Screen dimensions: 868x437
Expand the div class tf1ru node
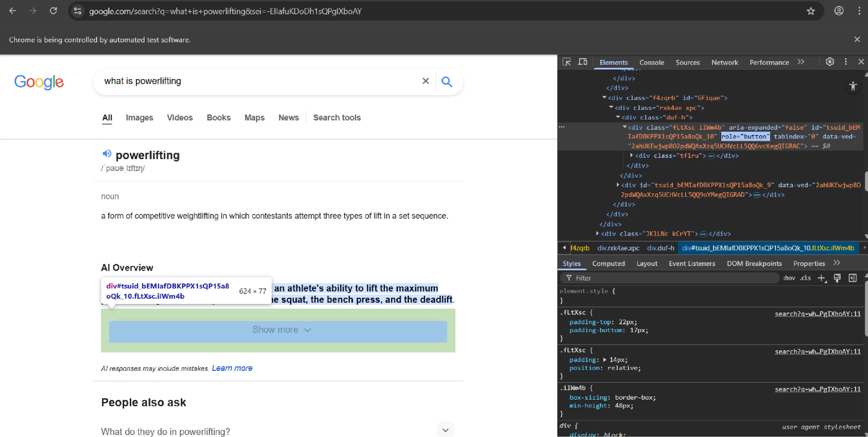pos(631,155)
